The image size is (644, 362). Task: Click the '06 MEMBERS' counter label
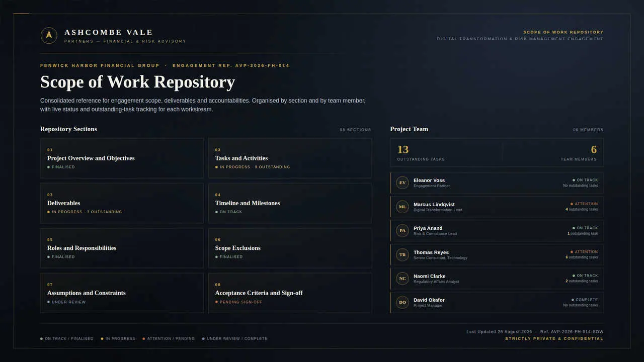[588, 130]
